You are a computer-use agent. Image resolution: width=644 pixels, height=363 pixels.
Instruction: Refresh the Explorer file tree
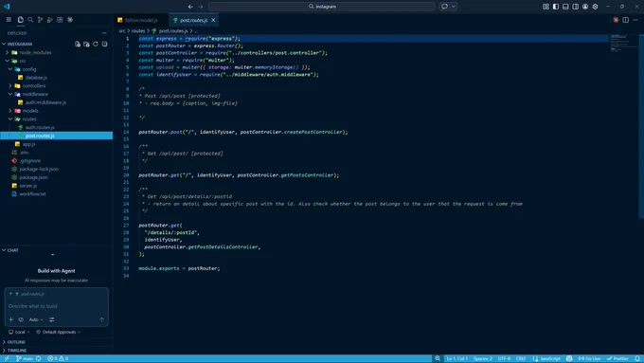(96, 44)
